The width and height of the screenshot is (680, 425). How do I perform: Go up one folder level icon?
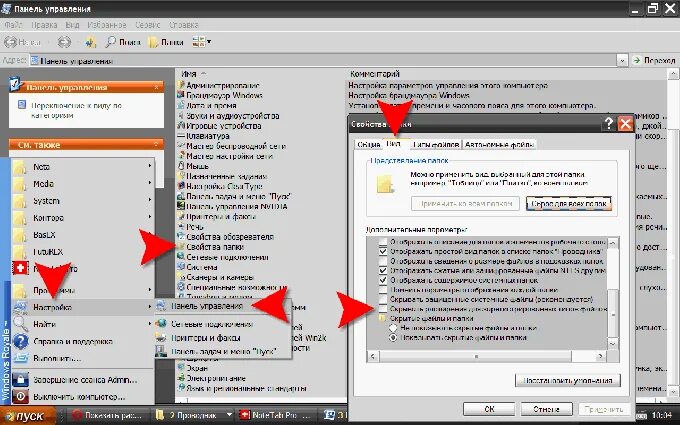pyautogui.click(x=91, y=42)
